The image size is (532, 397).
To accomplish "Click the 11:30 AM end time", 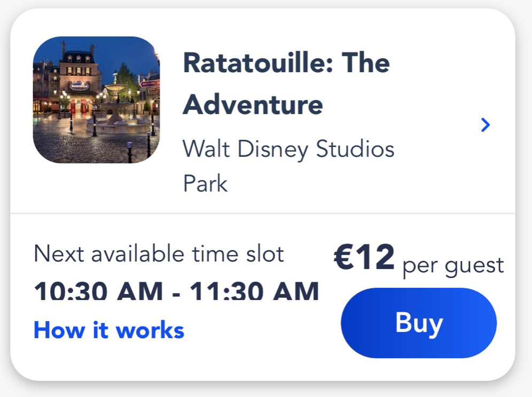I will tap(254, 292).
